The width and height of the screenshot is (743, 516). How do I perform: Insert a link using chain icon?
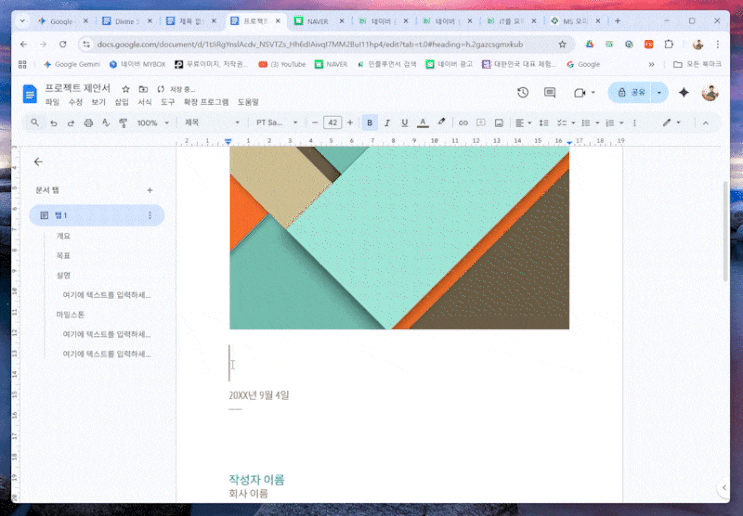coord(463,123)
